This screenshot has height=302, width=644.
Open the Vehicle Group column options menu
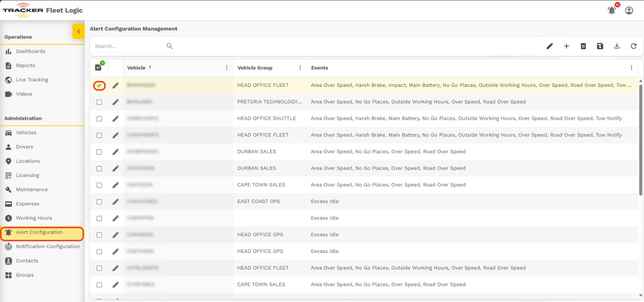click(x=300, y=68)
